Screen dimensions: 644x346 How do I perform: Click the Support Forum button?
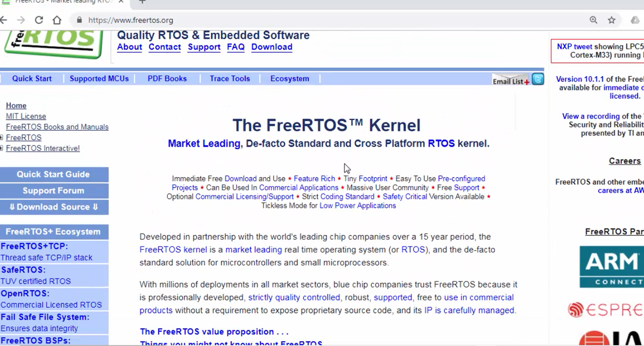click(x=54, y=191)
